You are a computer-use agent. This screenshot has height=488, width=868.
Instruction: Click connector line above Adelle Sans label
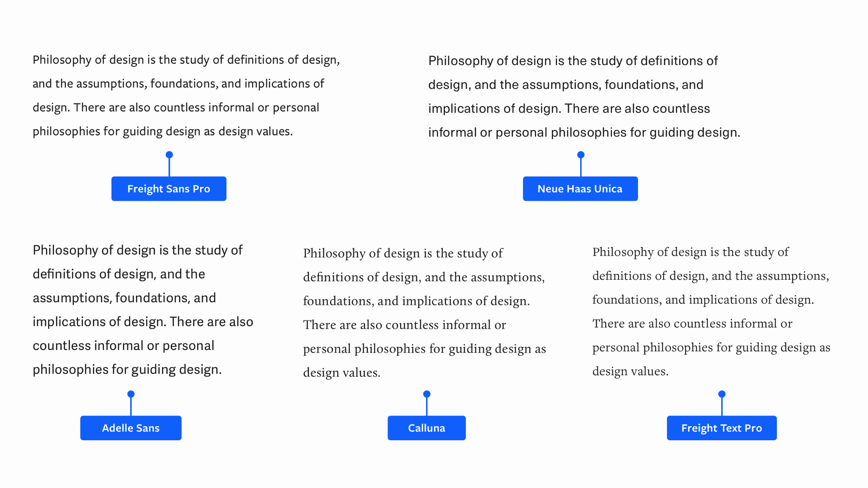pos(131,407)
